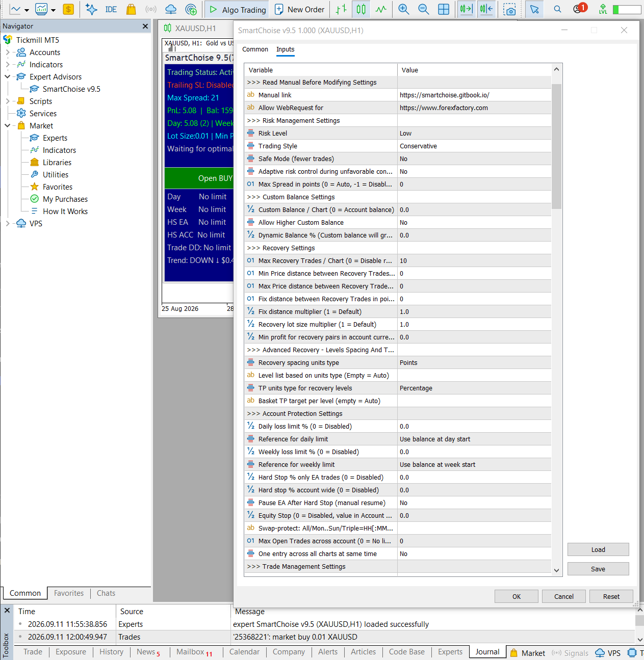644x660 pixels.
Task: Toggle chart auto-scroll to end icon
Action: [x=466, y=9]
